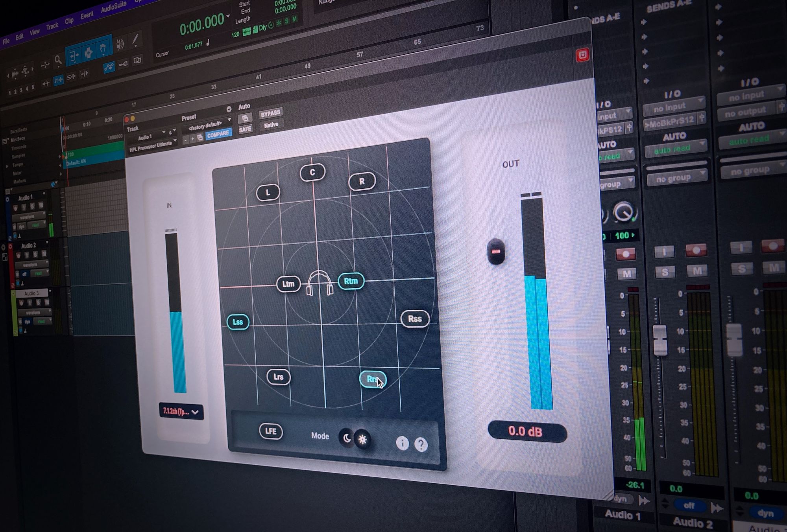Open the Audio 1 track selector in plugin
This screenshot has width=787, height=532.
coord(147,136)
